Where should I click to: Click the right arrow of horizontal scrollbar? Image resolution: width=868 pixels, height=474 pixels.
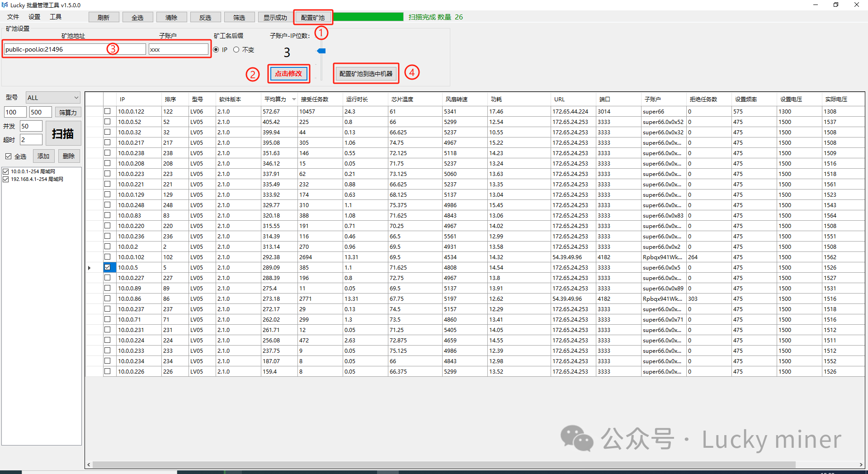(860, 465)
